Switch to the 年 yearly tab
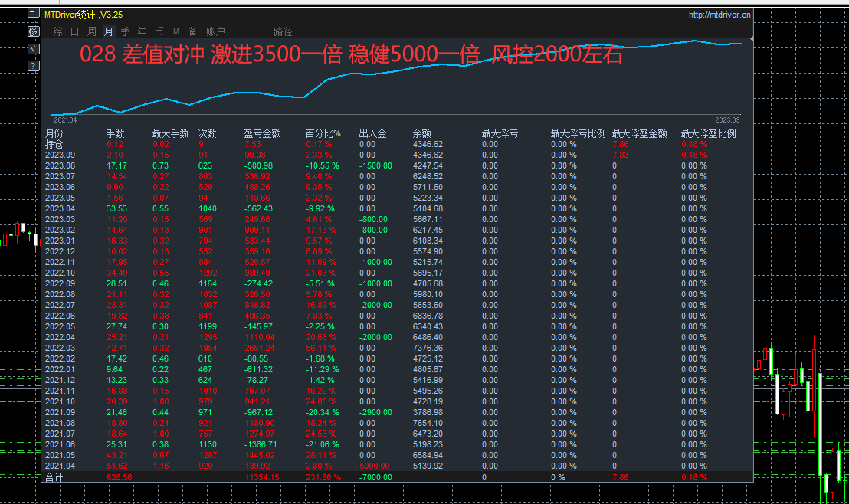The image size is (849, 504). click(x=142, y=31)
